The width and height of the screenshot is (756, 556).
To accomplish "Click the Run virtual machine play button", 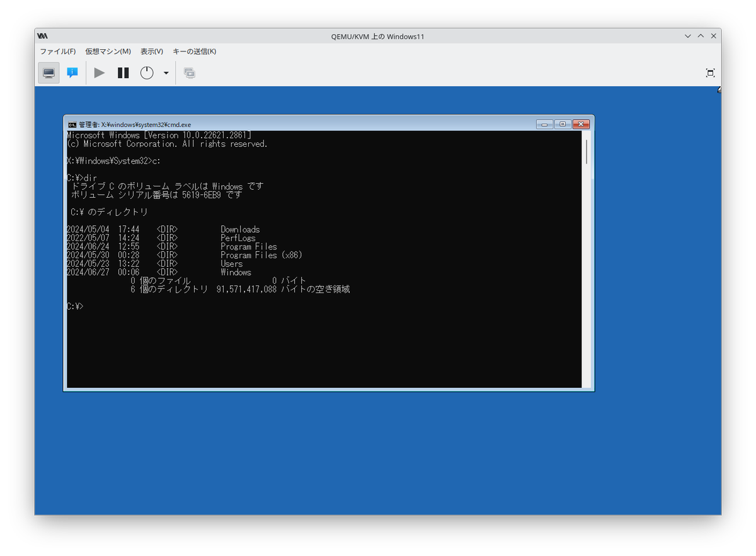I will pos(100,73).
